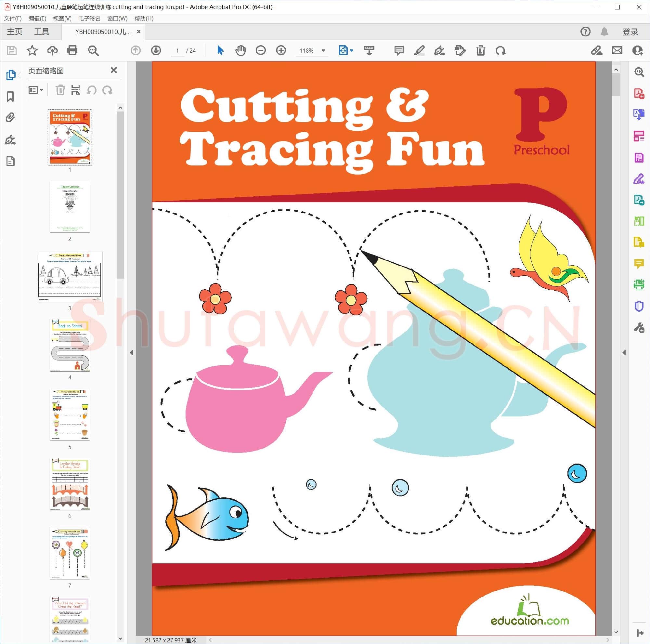Click the Help question mark button
Screen dimensions: 650x644
point(585,31)
